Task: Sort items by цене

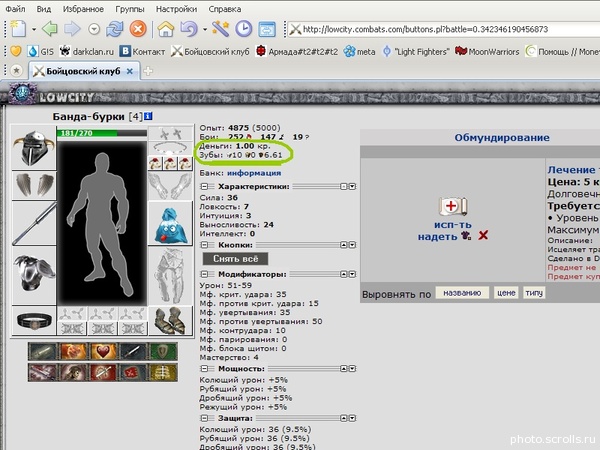Action: [506, 293]
